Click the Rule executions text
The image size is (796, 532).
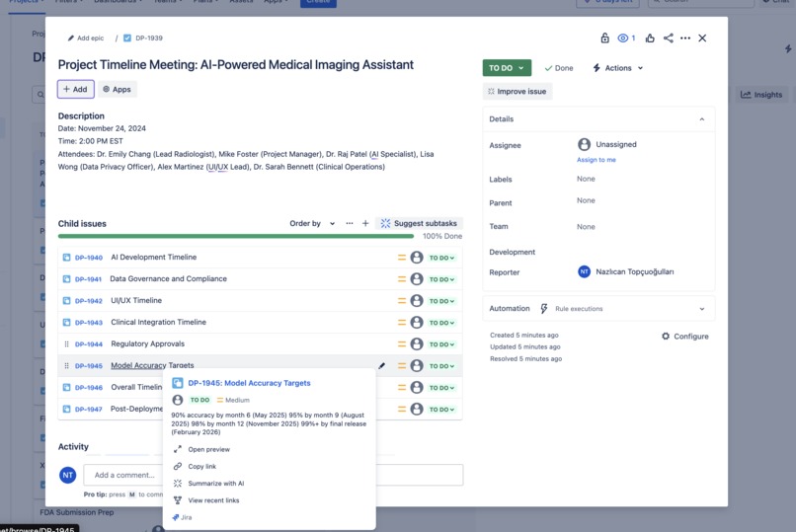click(579, 309)
